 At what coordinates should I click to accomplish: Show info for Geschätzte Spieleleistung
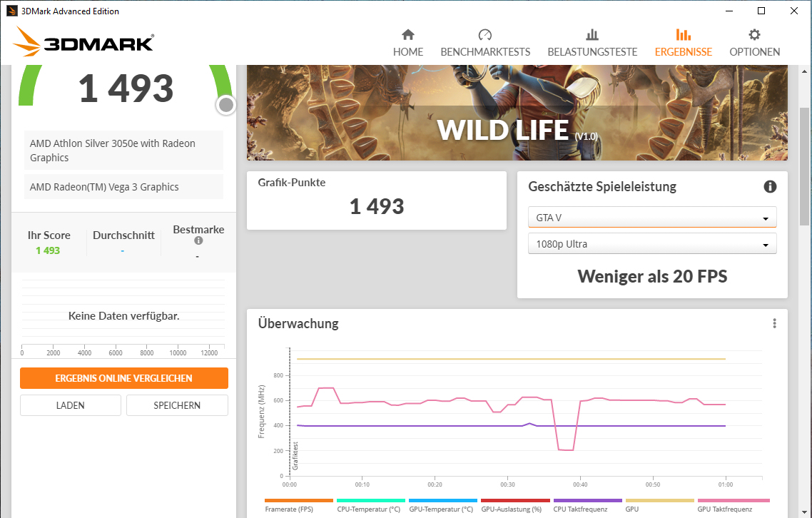[770, 186]
